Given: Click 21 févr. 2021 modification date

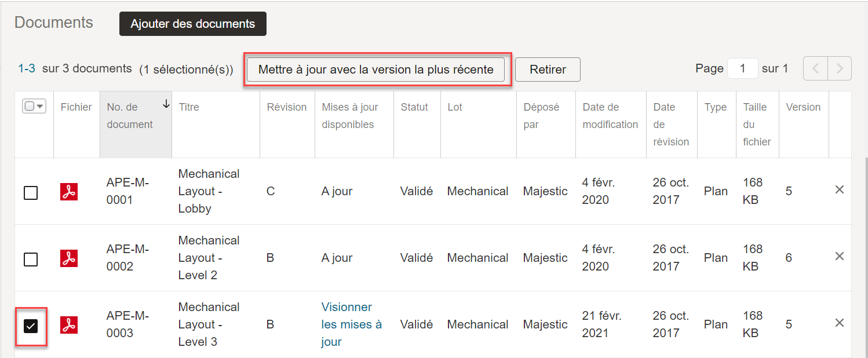Looking at the screenshot, I should (x=601, y=324).
